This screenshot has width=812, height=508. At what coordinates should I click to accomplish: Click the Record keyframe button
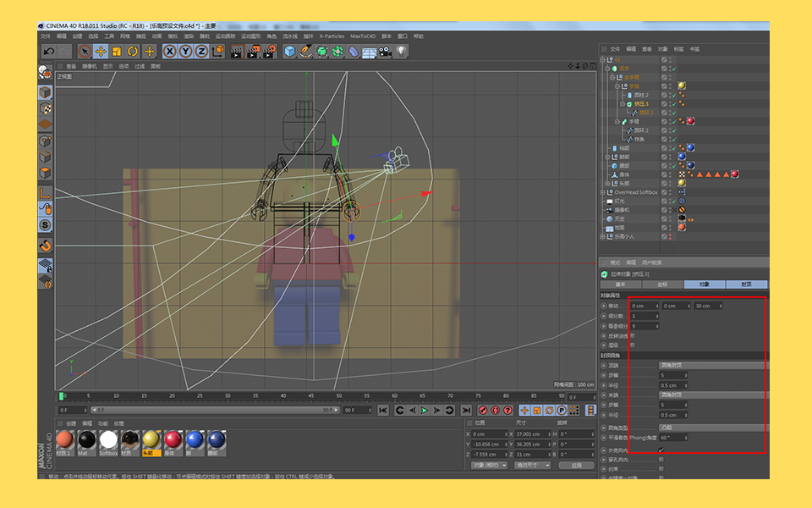click(x=483, y=410)
